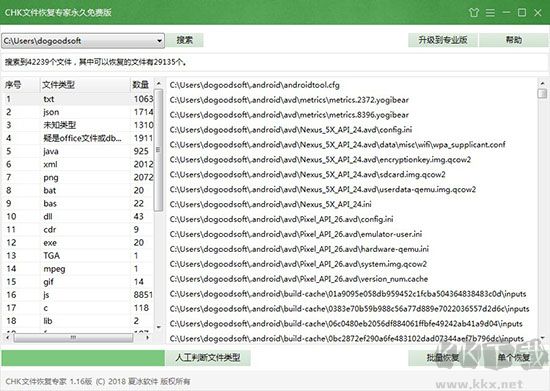The width and height of the screenshot is (550, 391).
Task: Click the file path list scrollbar thumb
Action: pos(542,94)
